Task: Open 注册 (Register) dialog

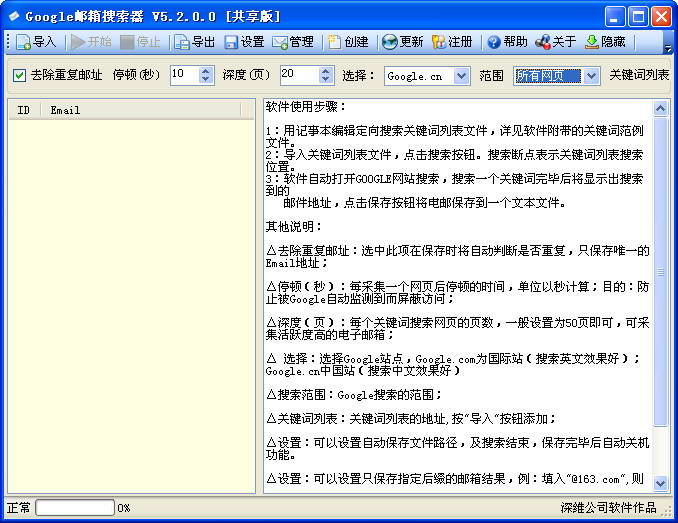Action: (x=452, y=42)
